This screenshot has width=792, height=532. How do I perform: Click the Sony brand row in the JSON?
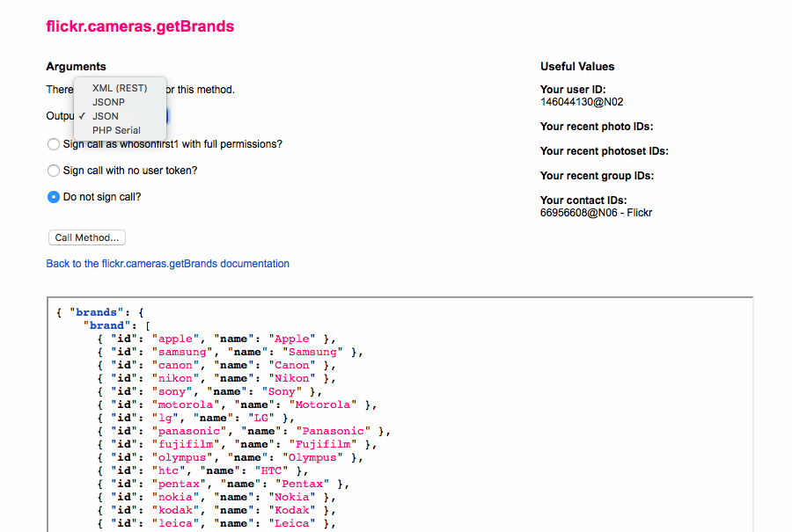click(x=209, y=391)
